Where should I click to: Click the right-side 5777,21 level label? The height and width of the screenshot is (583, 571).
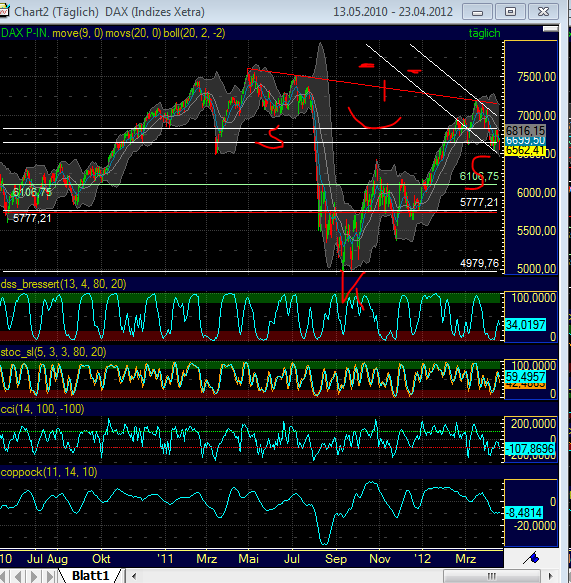point(479,202)
